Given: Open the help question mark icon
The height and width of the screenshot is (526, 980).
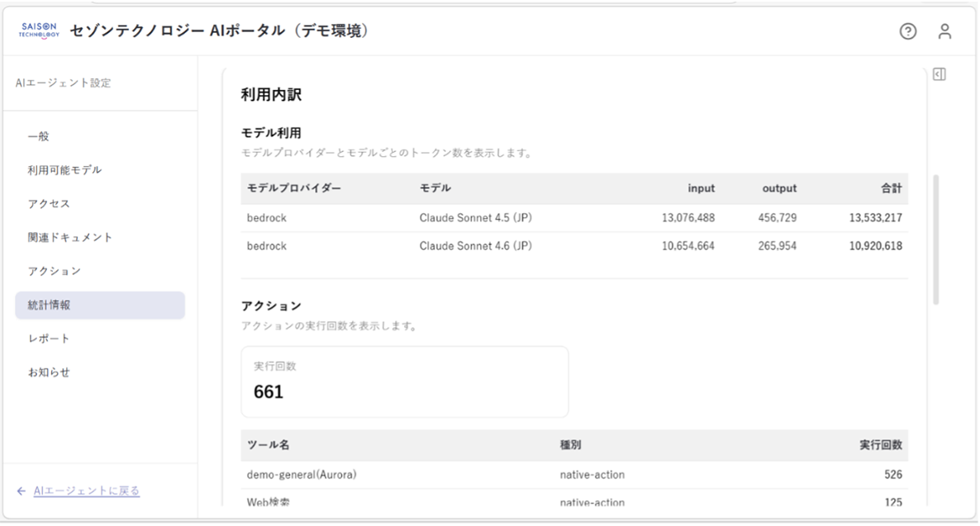Looking at the screenshot, I should point(907,31).
